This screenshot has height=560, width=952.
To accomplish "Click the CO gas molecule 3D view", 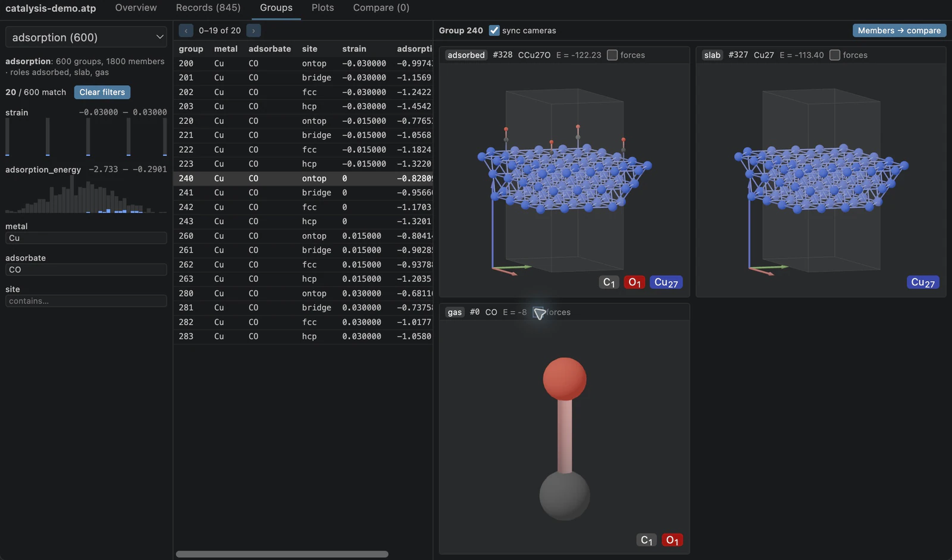I will click(x=564, y=438).
